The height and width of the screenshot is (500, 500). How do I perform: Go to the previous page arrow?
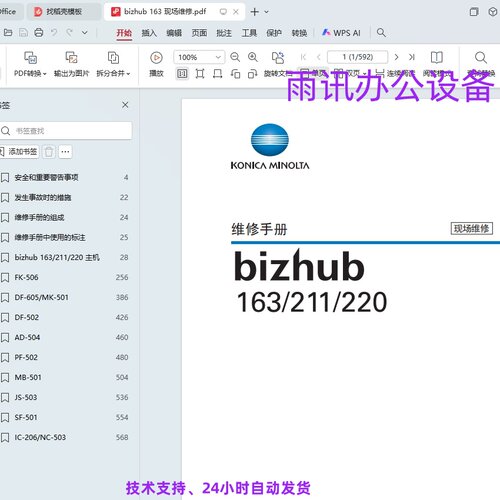319,57
